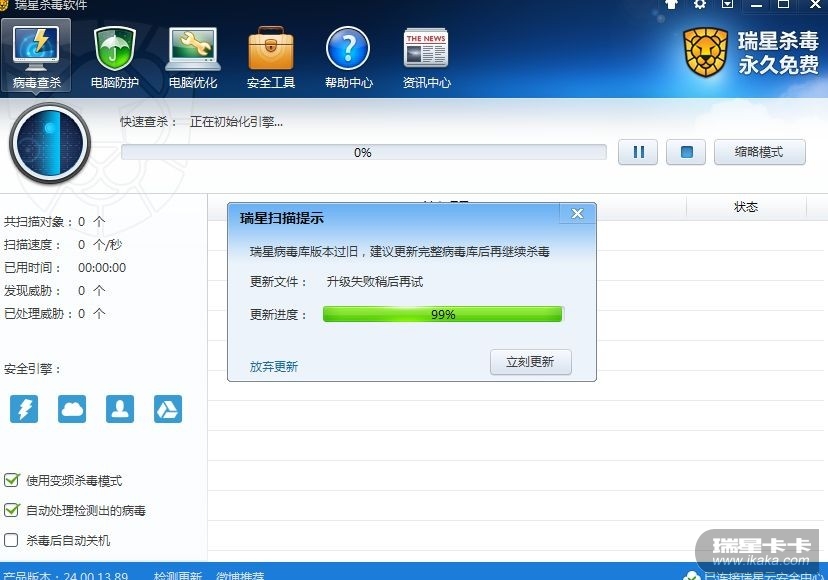Click 共扫描对象 count text
Screen dimensions: 828x580
pos(54,221)
